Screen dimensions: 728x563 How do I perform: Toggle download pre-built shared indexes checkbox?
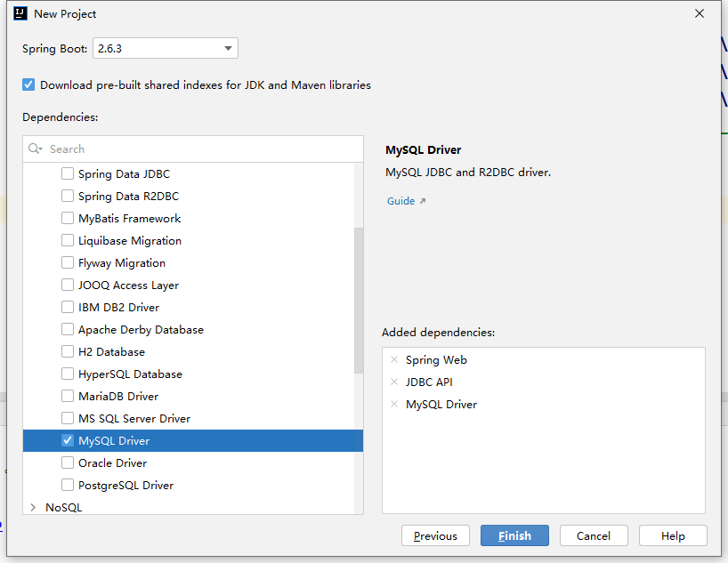coord(28,84)
